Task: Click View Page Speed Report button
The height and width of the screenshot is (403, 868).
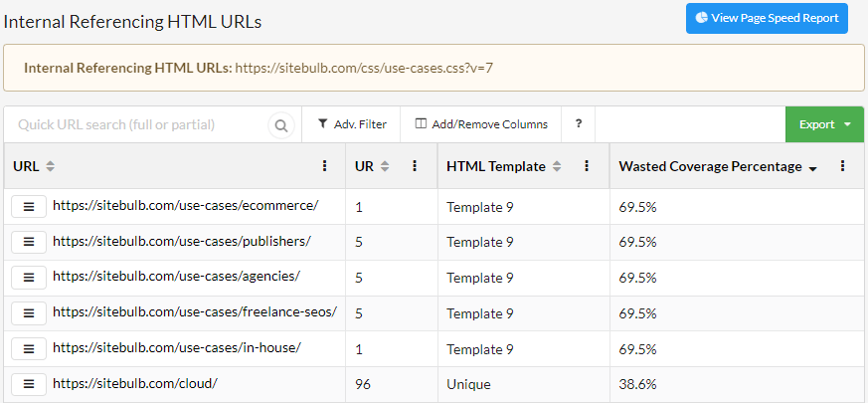Action: (x=767, y=18)
